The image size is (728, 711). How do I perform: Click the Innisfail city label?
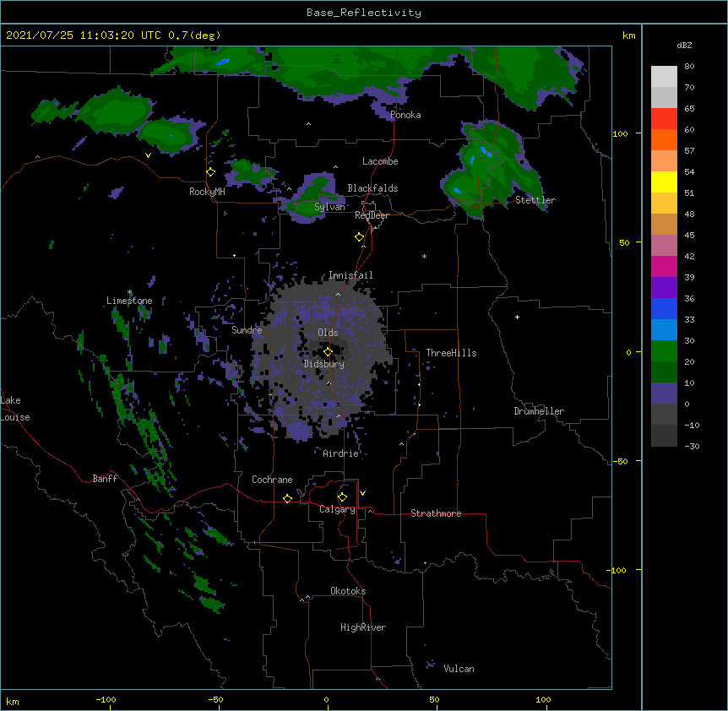[350, 275]
